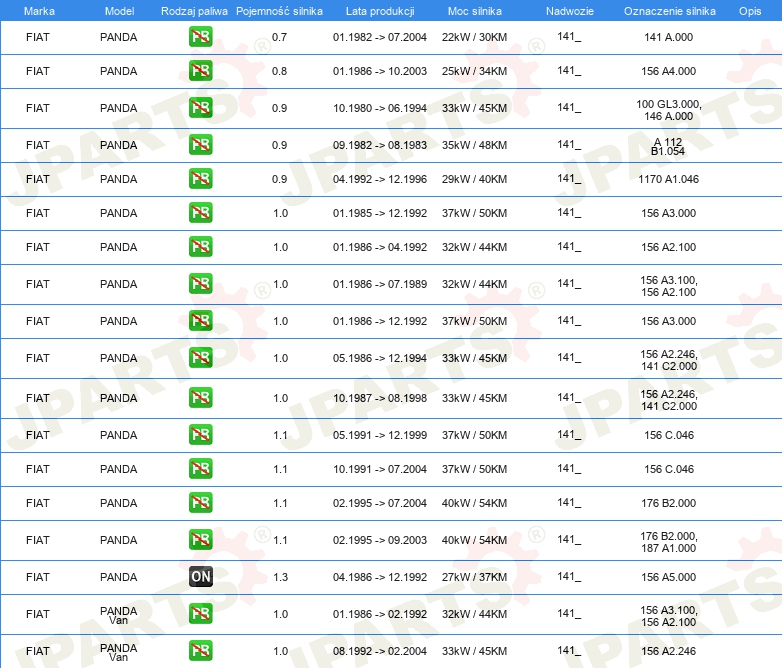The width and height of the screenshot is (782, 668).
Task: Click the date range 02.1995 -> 09.2003
Action: click(x=380, y=540)
